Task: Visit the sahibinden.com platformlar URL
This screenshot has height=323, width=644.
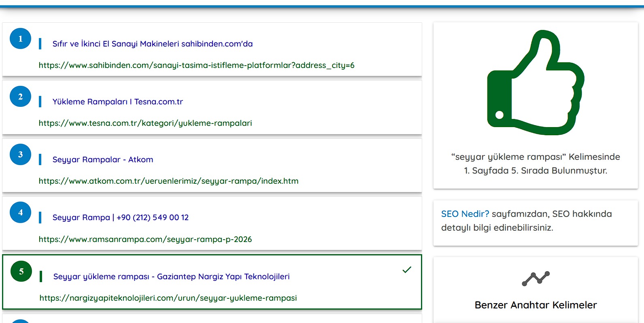Action: coord(196,65)
